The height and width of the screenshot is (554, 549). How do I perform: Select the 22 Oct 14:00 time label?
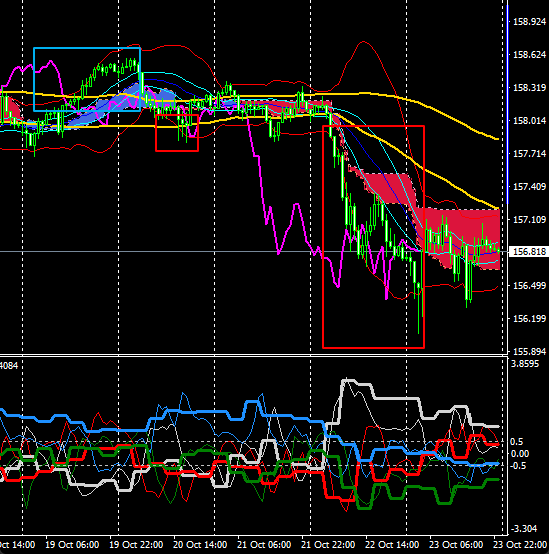click(392, 545)
